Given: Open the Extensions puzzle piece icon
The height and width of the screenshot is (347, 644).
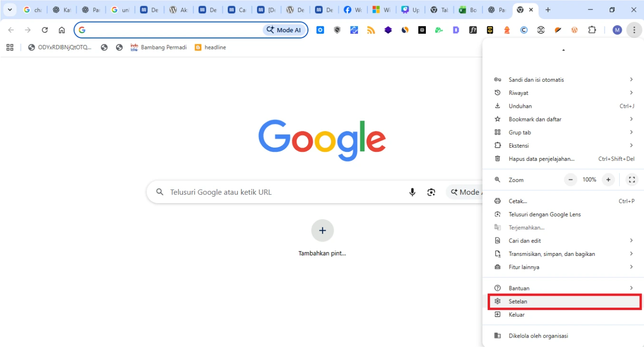Looking at the screenshot, I should click(592, 30).
